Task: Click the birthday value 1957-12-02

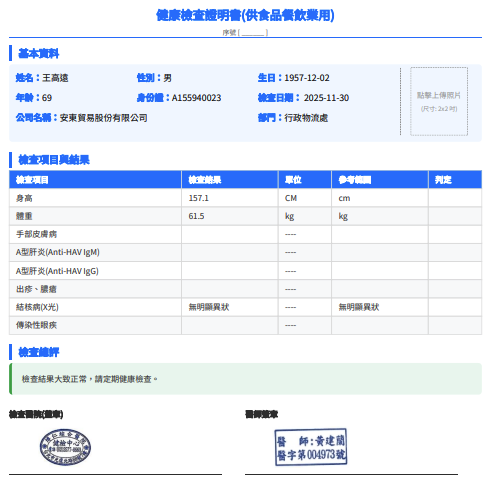Action: click(307, 78)
